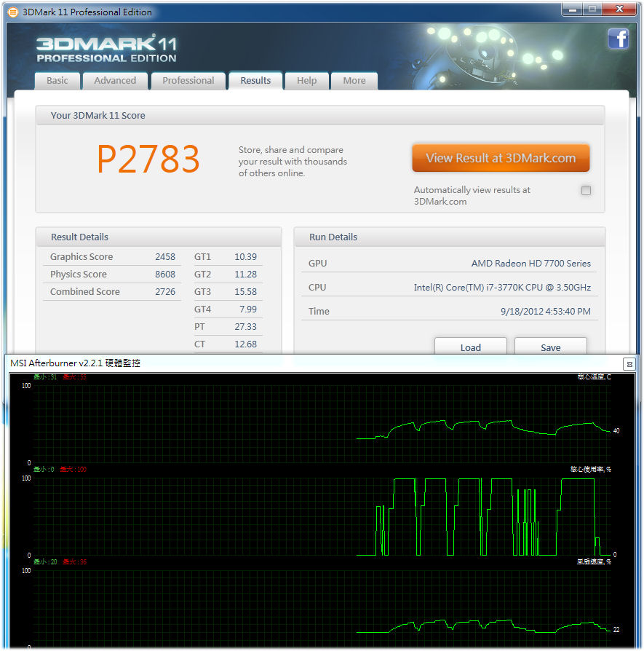Viewport: 644px width, 651px height.
Task: Switch to the Basic tab
Action: point(57,81)
